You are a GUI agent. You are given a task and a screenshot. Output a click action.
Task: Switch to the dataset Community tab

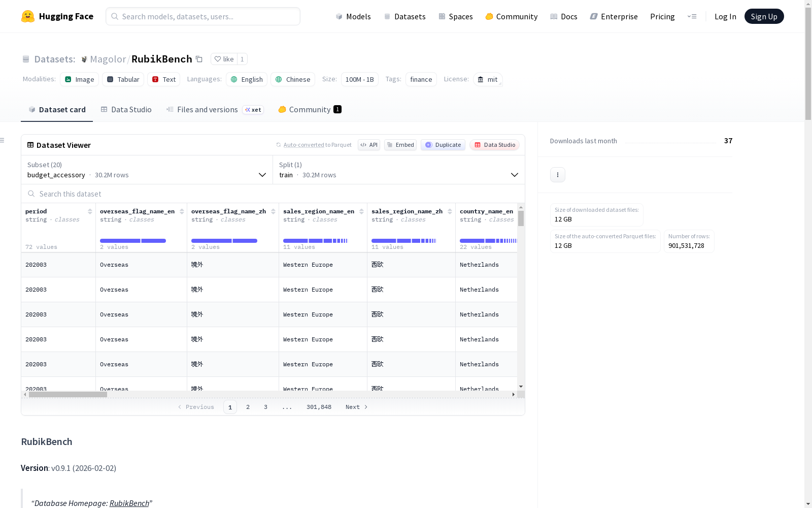point(310,110)
